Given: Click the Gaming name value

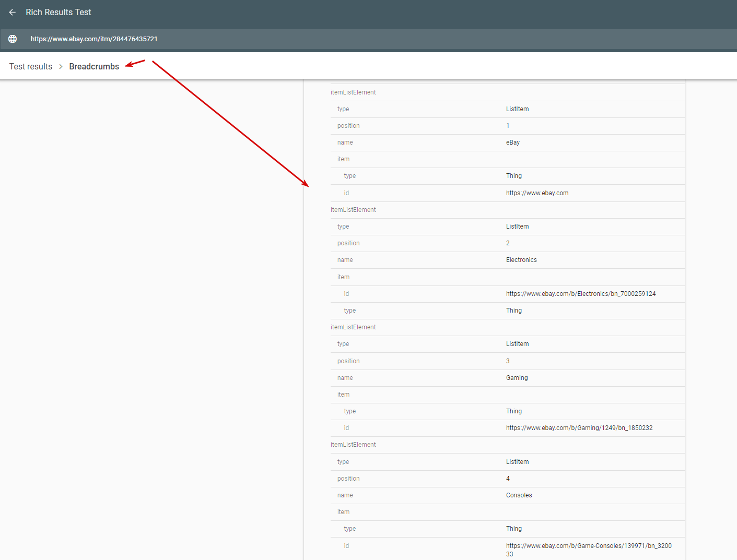Looking at the screenshot, I should coord(517,377).
